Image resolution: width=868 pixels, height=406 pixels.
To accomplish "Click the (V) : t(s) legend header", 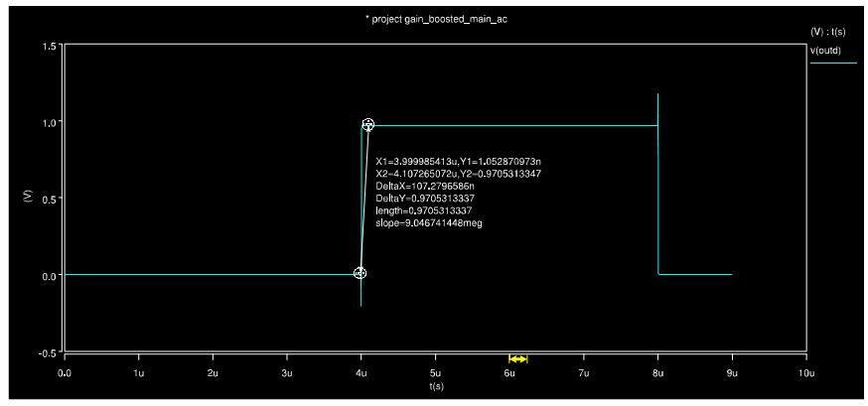I will 827,33.
